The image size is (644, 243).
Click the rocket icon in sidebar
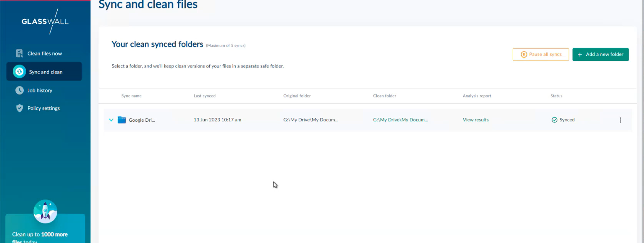[x=45, y=211]
